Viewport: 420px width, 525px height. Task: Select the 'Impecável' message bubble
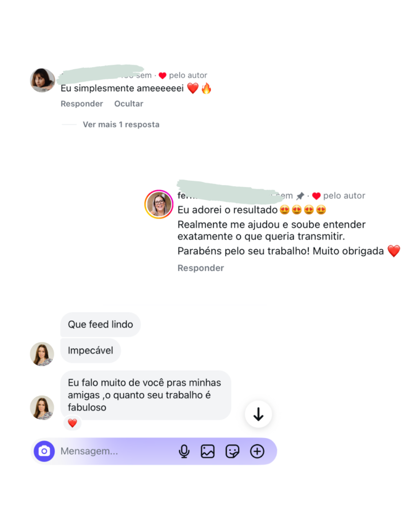(90, 351)
